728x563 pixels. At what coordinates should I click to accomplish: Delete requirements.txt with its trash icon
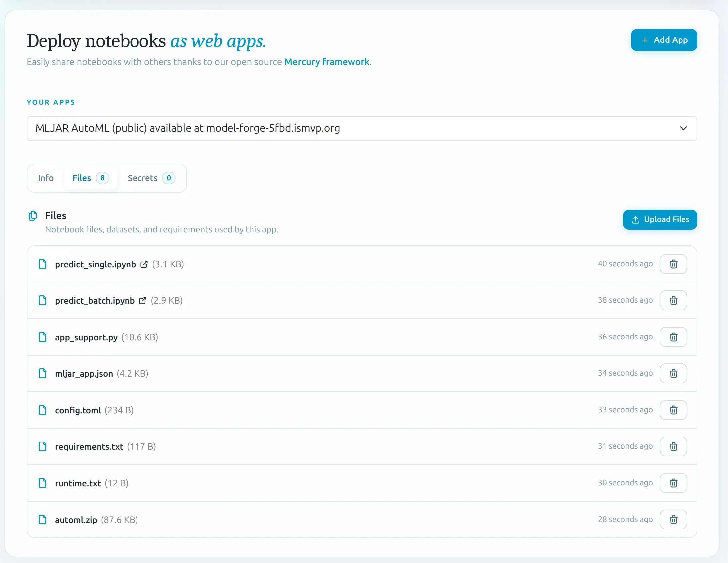(673, 446)
